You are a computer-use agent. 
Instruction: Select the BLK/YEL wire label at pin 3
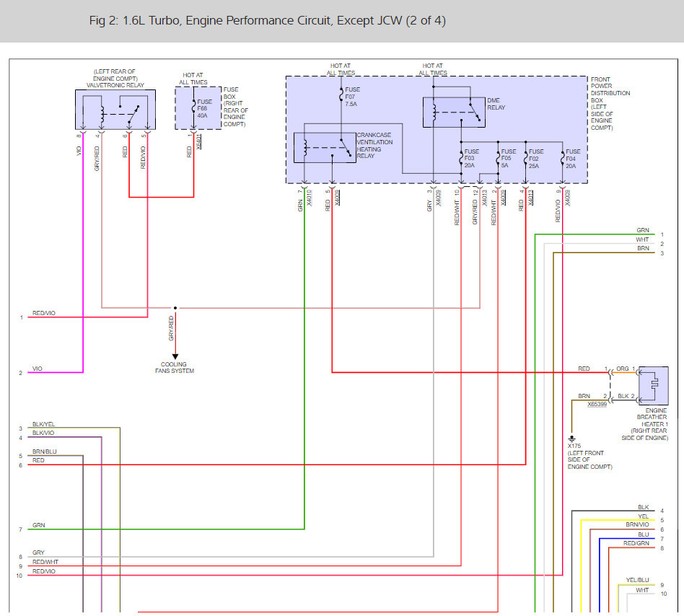(43, 424)
